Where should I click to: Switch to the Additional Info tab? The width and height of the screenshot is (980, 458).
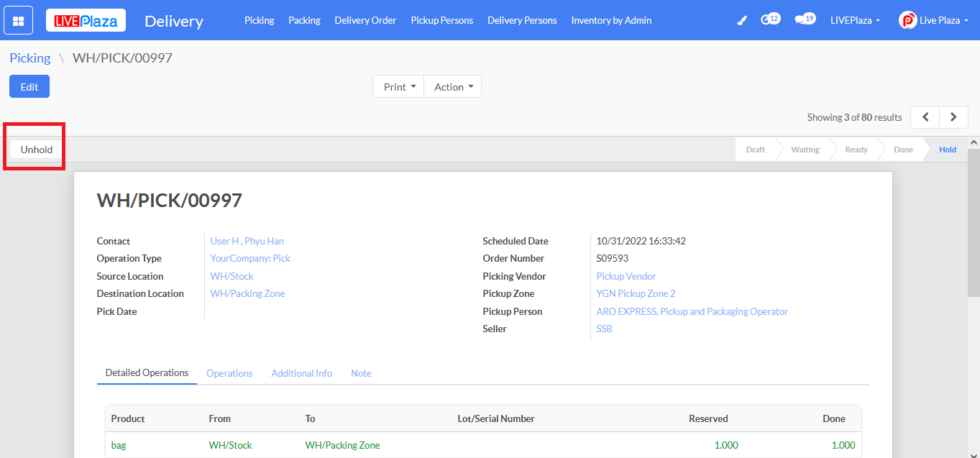[302, 373]
